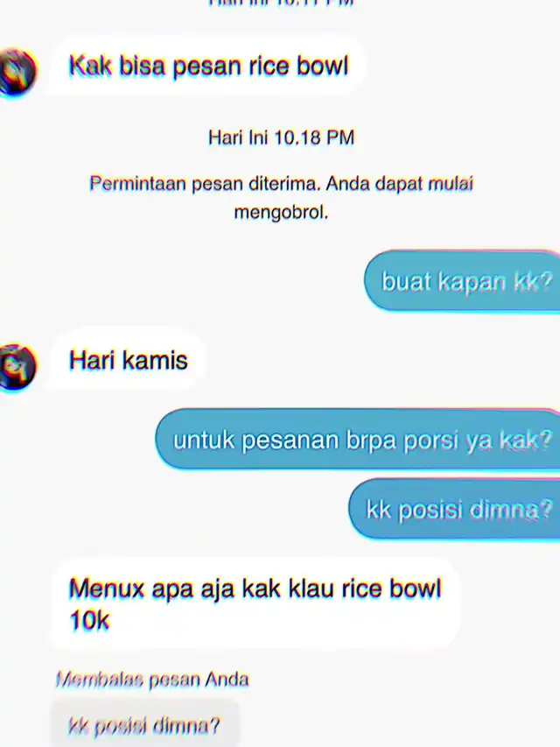
Task: Tap profile picture next to Hari kamis
Action: tap(17, 367)
